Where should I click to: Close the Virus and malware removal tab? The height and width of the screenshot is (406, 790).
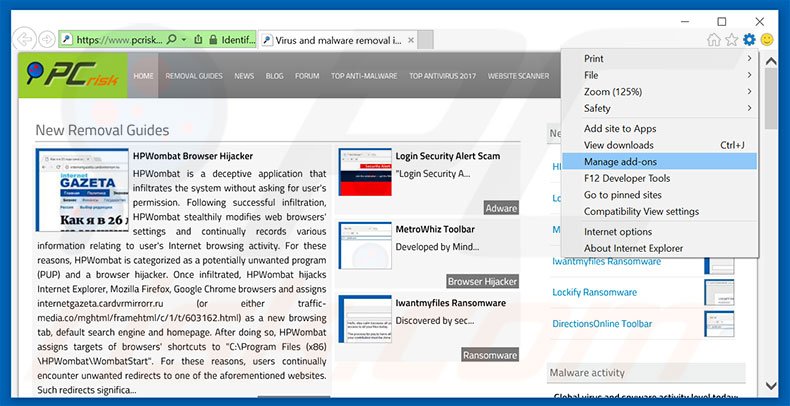click(411, 40)
